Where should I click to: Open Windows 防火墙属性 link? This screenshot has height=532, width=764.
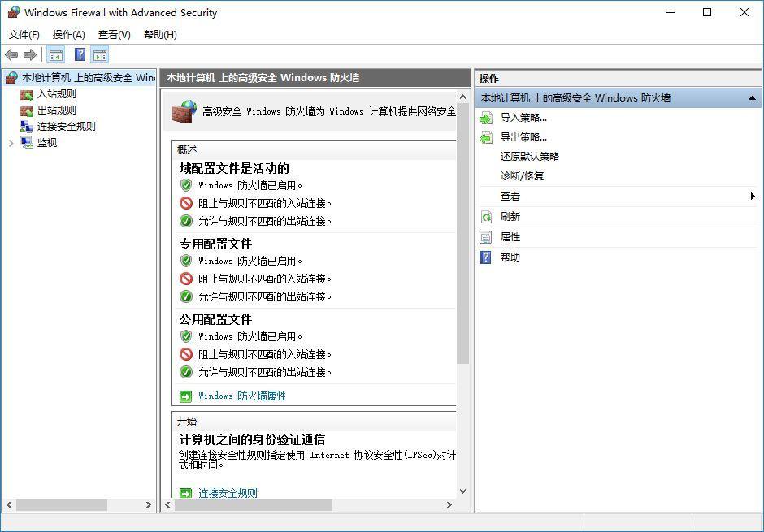242,396
